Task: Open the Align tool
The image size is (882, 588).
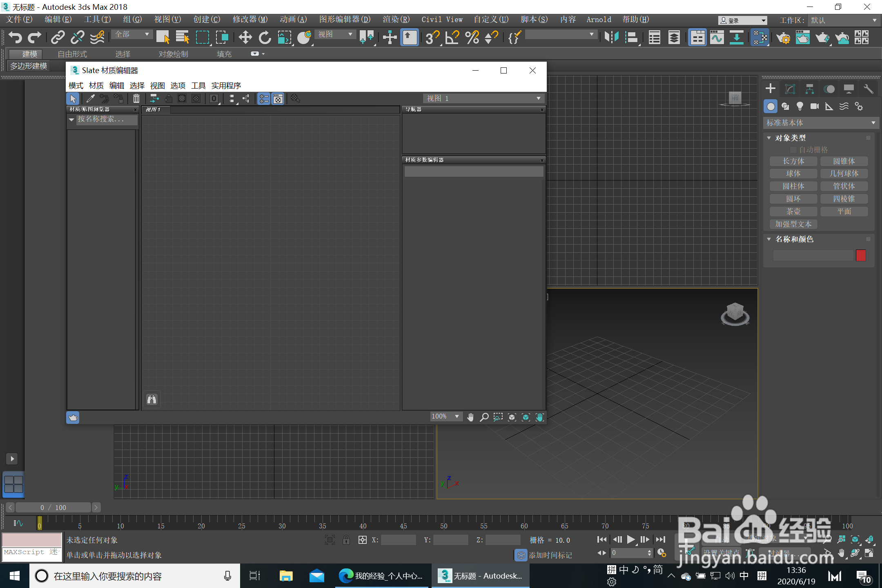Action: pyautogui.click(x=631, y=38)
